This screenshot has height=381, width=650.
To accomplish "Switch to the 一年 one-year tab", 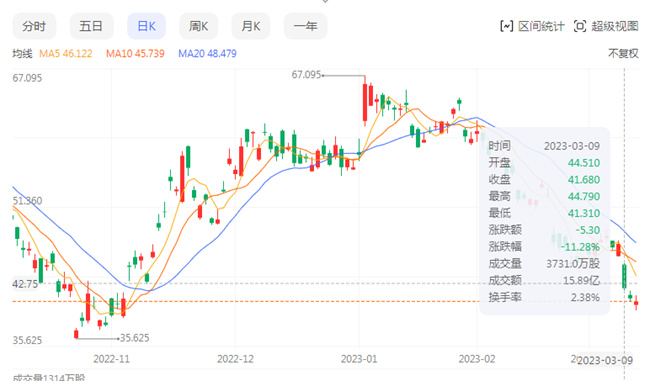I will click(x=306, y=26).
